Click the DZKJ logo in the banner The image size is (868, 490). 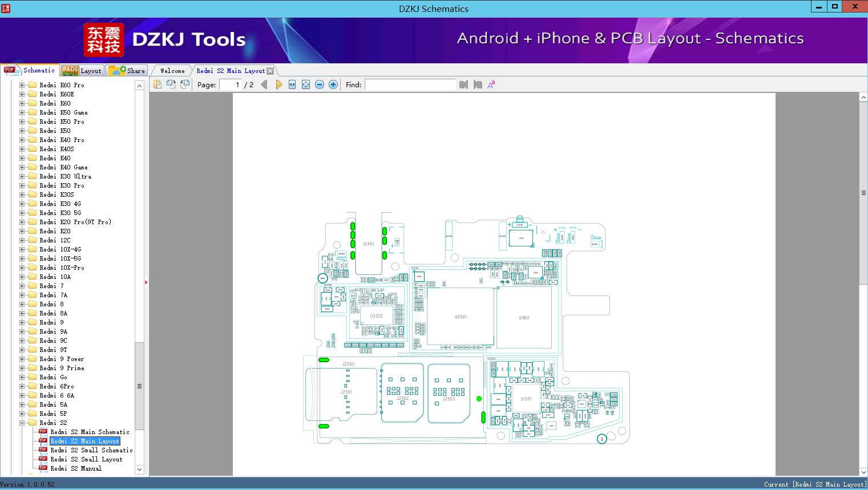pyautogui.click(x=104, y=39)
